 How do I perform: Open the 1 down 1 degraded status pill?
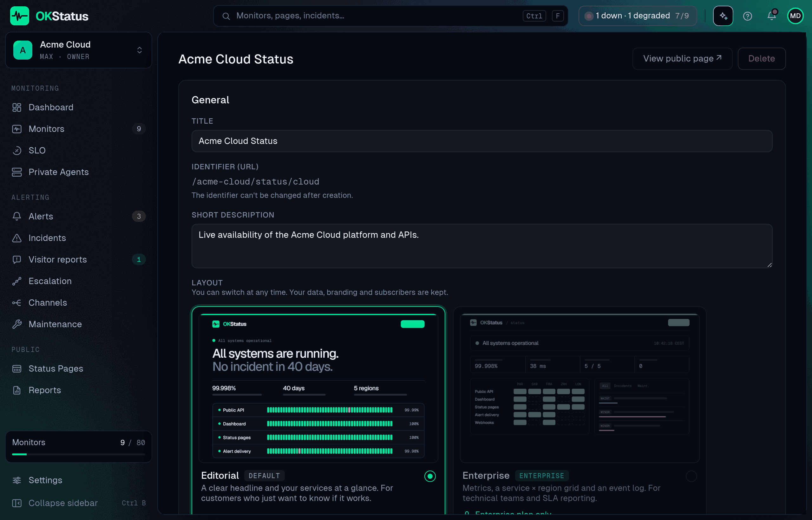[637, 16]
